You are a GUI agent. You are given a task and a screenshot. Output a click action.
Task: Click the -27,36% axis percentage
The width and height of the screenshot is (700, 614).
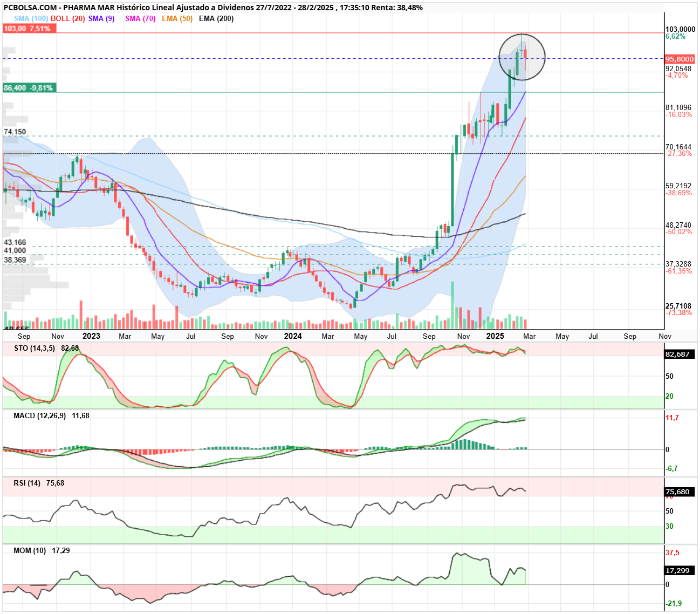[678, 154]
